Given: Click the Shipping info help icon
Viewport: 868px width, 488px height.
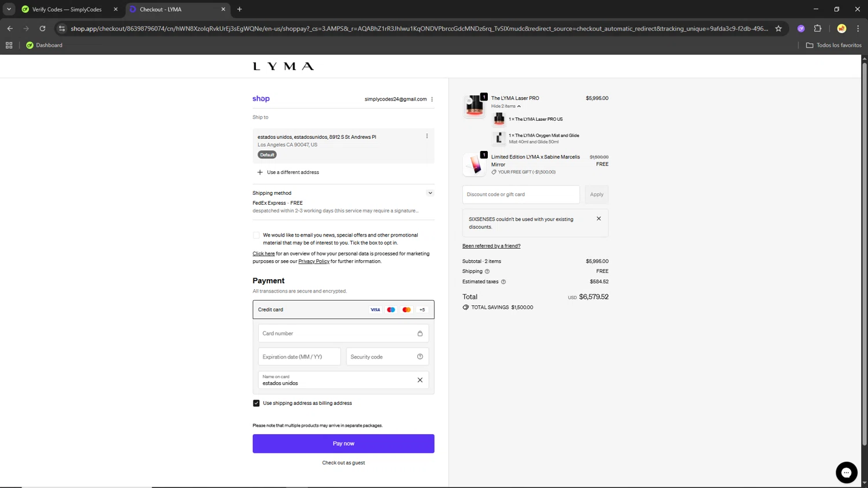Looking at the screenshot, I should pos(487,272).
